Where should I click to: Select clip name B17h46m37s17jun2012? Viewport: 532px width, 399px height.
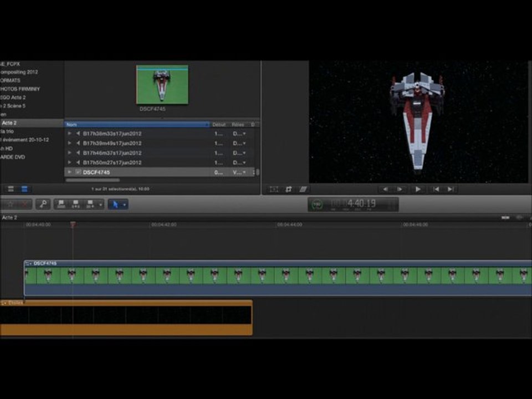coord(112,153)
